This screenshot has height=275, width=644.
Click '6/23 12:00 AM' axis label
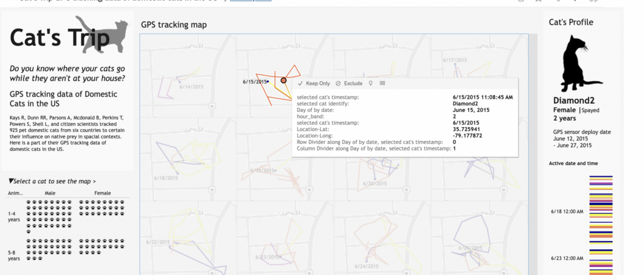click(x=567, y=258)
